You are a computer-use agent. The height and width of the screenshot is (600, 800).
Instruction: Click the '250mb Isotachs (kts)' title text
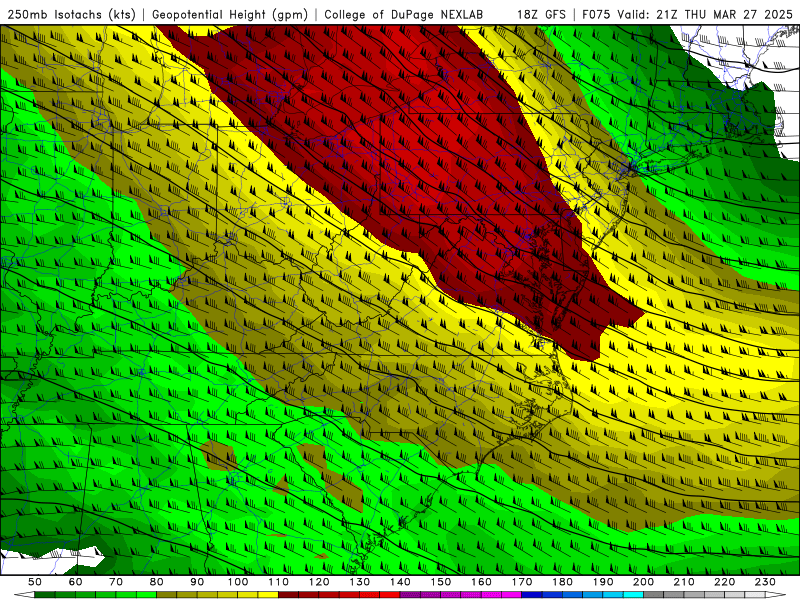click(71, 14)
